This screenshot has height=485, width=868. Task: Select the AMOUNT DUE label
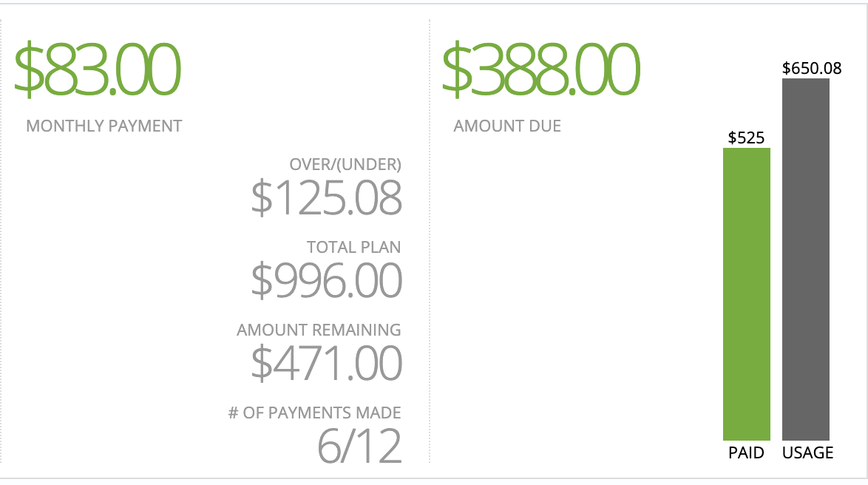[507, 126]
